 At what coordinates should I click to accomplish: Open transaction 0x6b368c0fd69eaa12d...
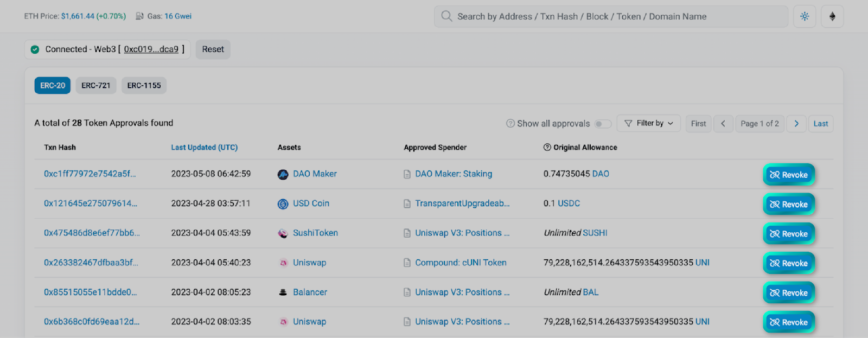[92, 322]
